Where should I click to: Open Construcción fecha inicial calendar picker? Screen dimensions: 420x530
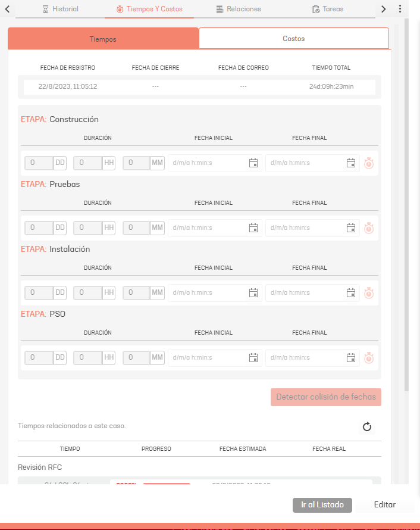[253, 163]
